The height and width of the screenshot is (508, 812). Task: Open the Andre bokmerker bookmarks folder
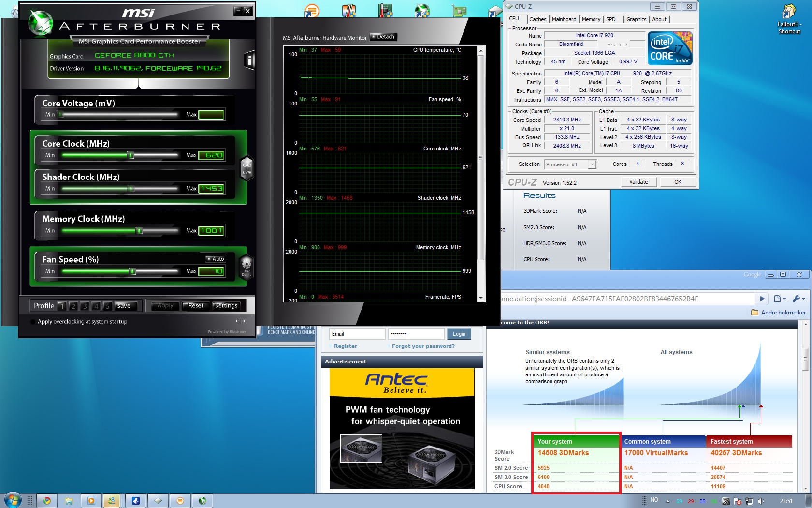778,313
